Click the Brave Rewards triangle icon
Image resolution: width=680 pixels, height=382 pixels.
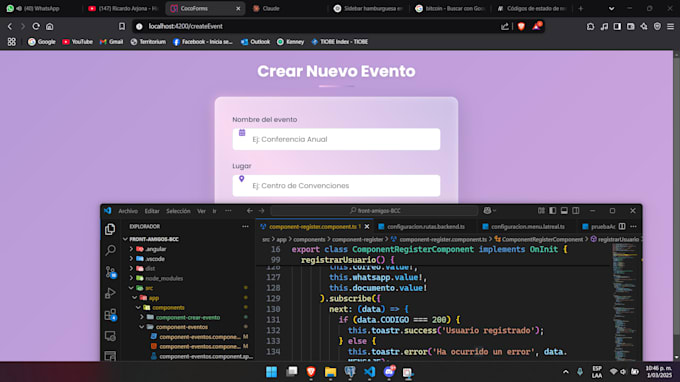537,26
